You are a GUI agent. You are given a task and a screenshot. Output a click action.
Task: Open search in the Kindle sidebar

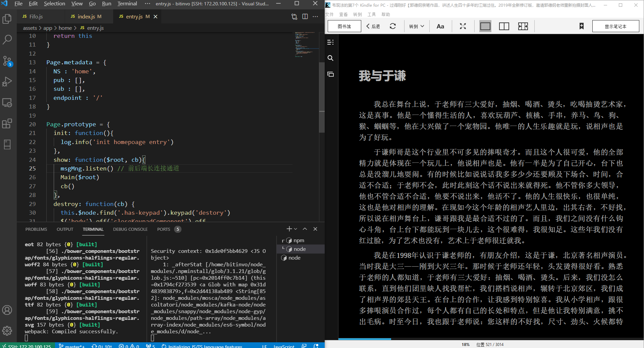pos(330,58)
